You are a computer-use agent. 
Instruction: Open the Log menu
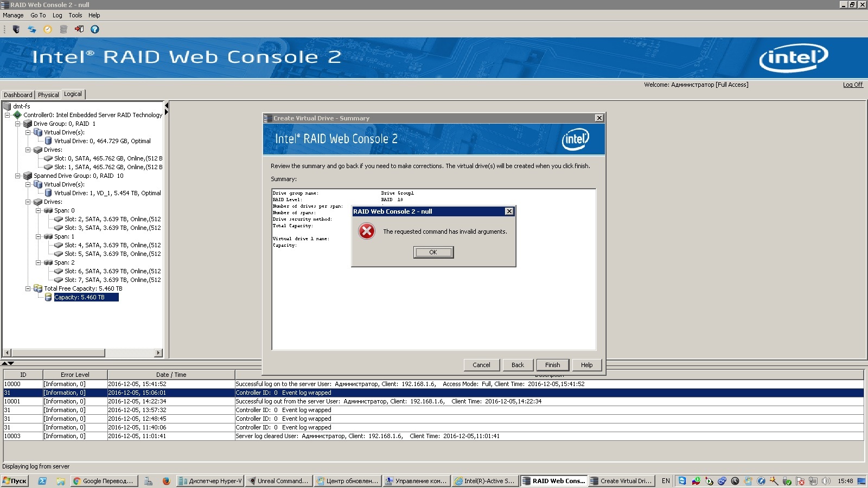point(57,15)
